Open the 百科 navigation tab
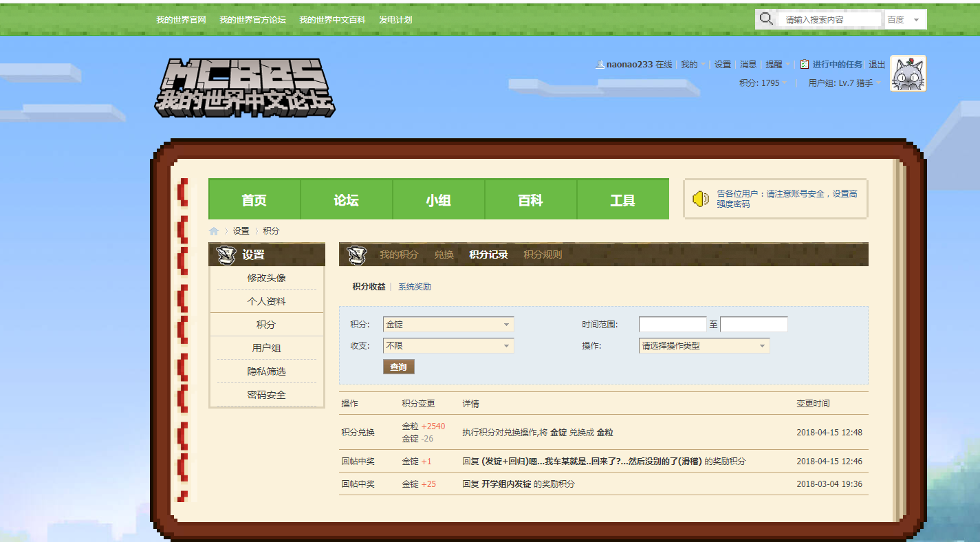The image size is (980, 542). point(531,200)
